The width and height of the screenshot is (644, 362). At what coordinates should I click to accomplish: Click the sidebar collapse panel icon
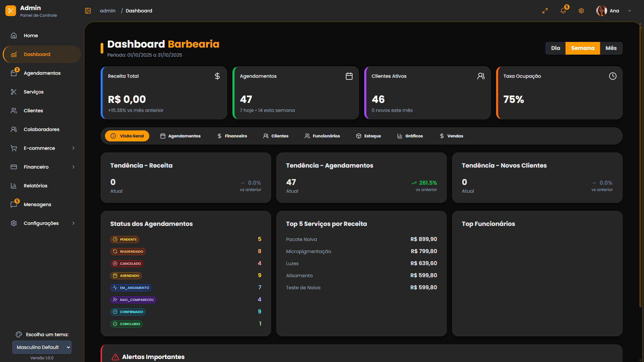pos(88,11)
